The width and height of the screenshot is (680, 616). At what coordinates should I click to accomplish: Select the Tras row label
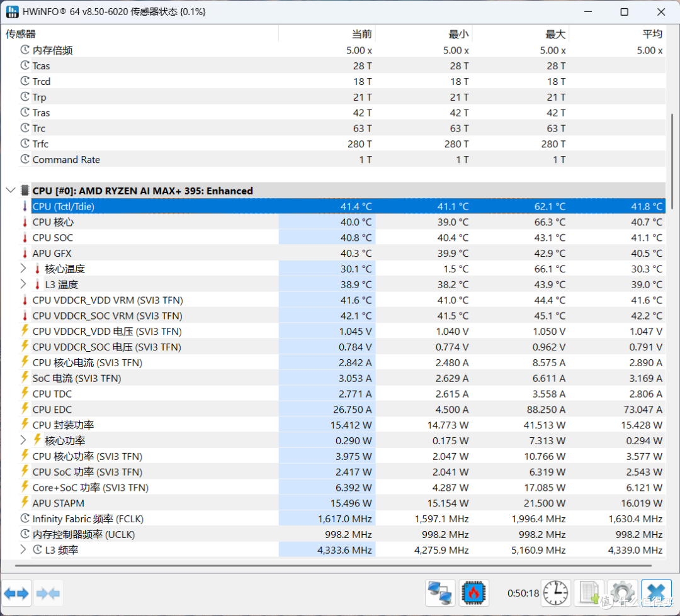click(x=41, y=113)
